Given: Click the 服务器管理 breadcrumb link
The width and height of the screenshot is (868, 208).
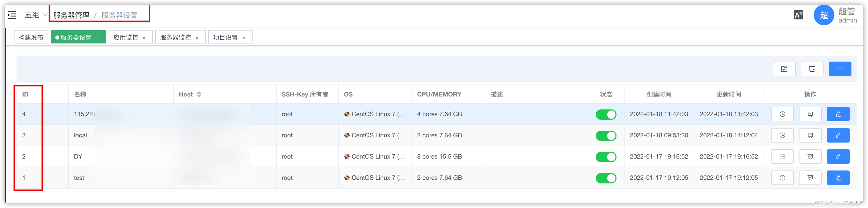Looking at the screenshot, I should 71,16.
